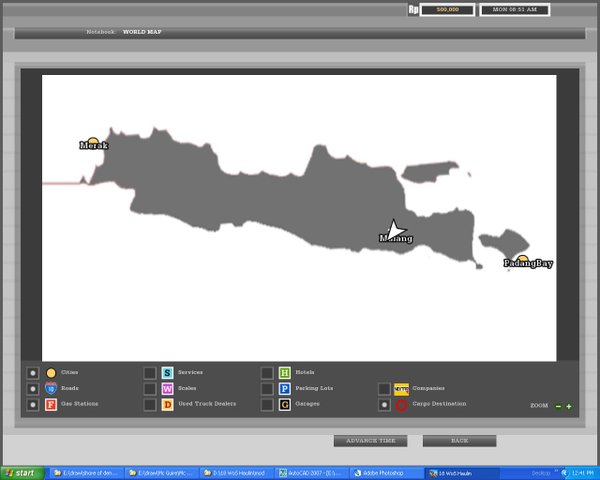The image size is (600, 480).
Task: Click the blue Parking Lots icon
Action: tap(284, 388)
